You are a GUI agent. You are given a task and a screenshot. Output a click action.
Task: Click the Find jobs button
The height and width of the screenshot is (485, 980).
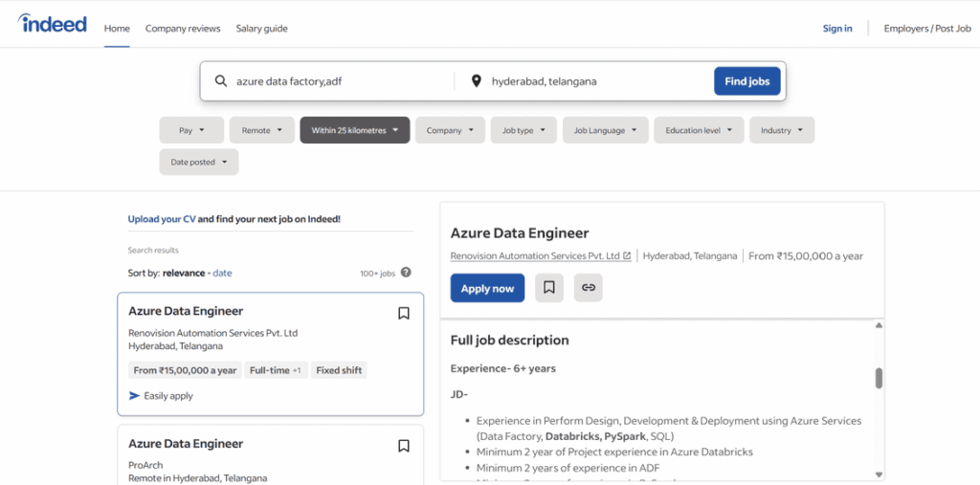[x=746, y=81]
